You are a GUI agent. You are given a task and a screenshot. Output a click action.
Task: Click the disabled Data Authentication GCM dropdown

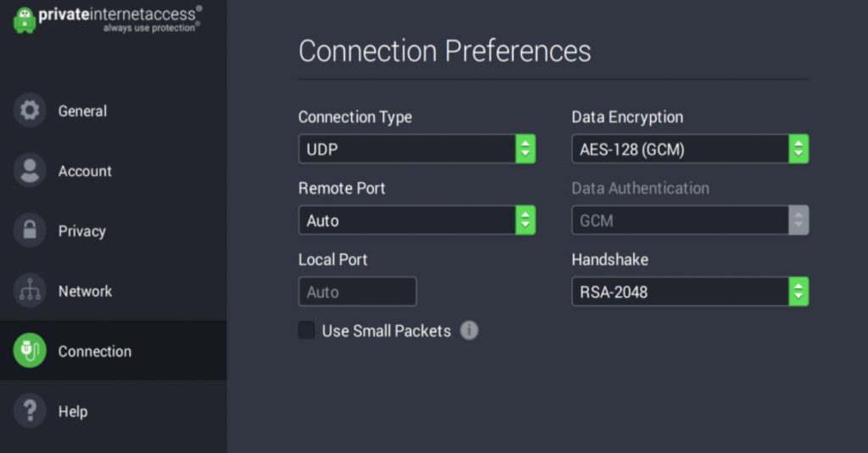[x=690, y=220]
